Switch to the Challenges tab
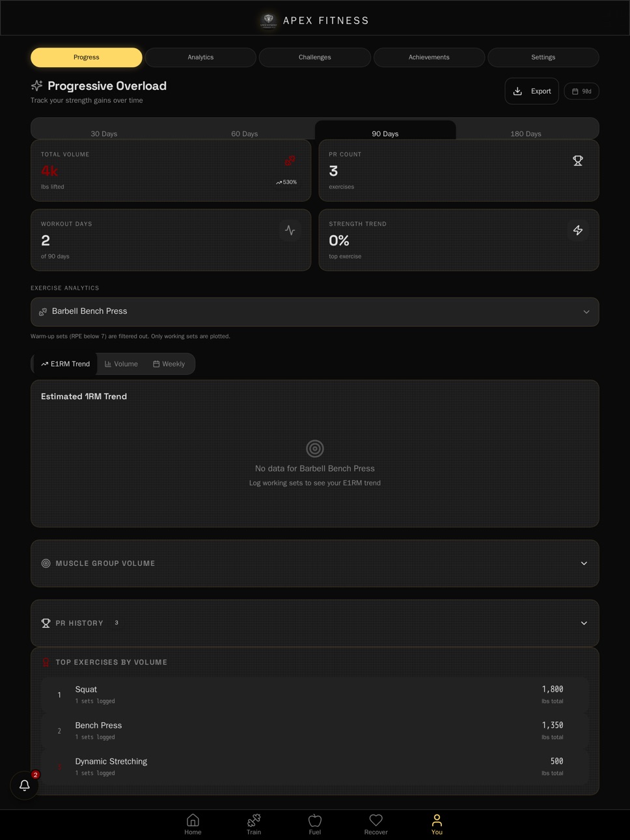The width and height of the screenshot is (630, 840). (x=315, y=57)
